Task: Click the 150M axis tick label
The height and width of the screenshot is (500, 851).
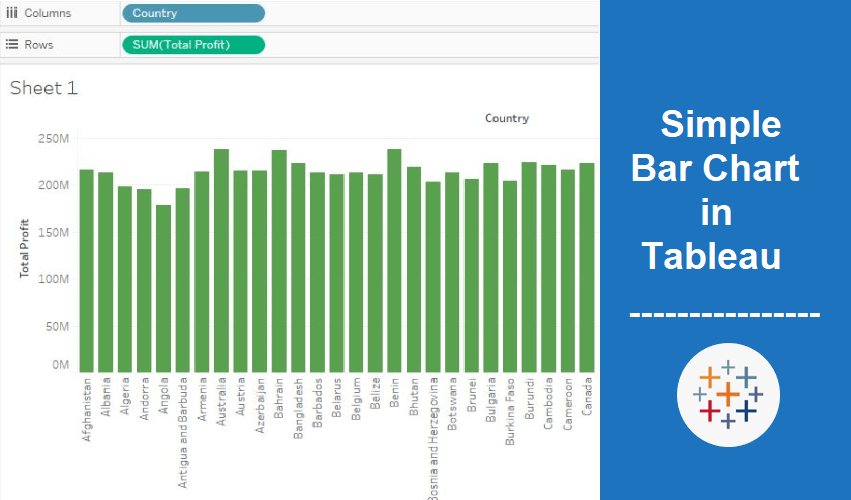Action: pos(53,232)
